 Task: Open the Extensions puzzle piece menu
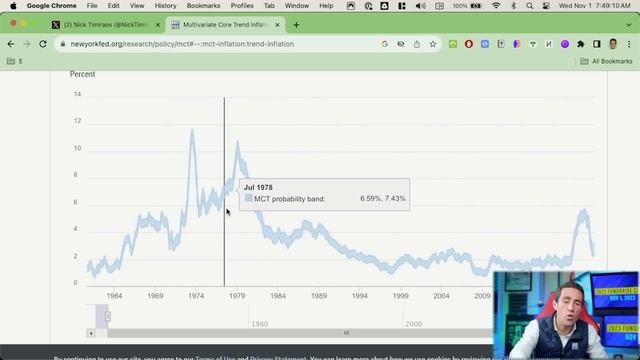coord(580,44)
